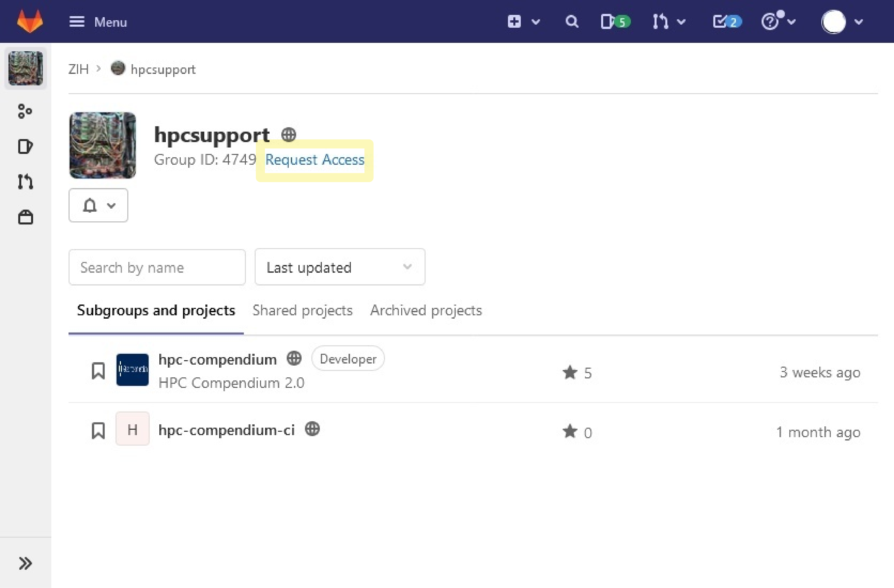Open the notification bell dropdown

tap(98, 205)
